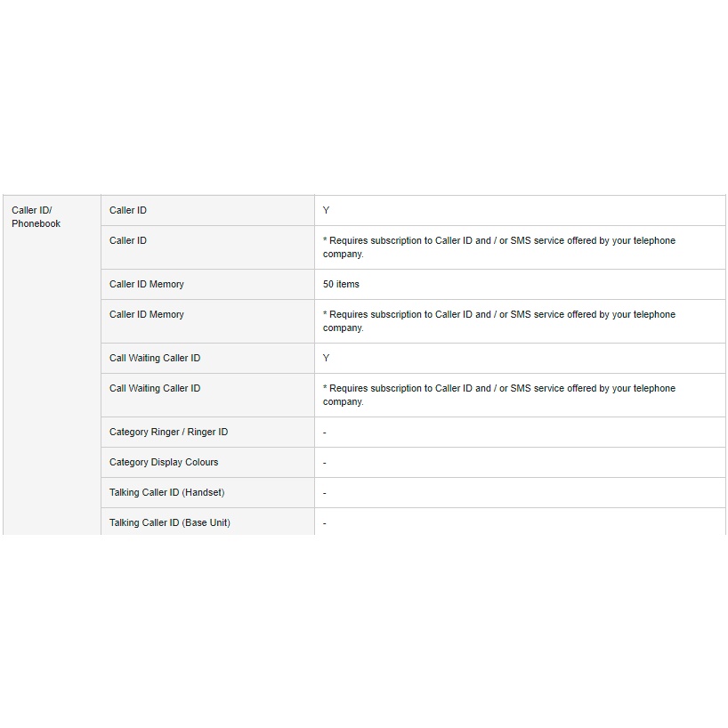The image size is (728, 728).
Task: Click the subscription note in the Call Waiting Caller ID row
Action: click(x=498, y=395)
